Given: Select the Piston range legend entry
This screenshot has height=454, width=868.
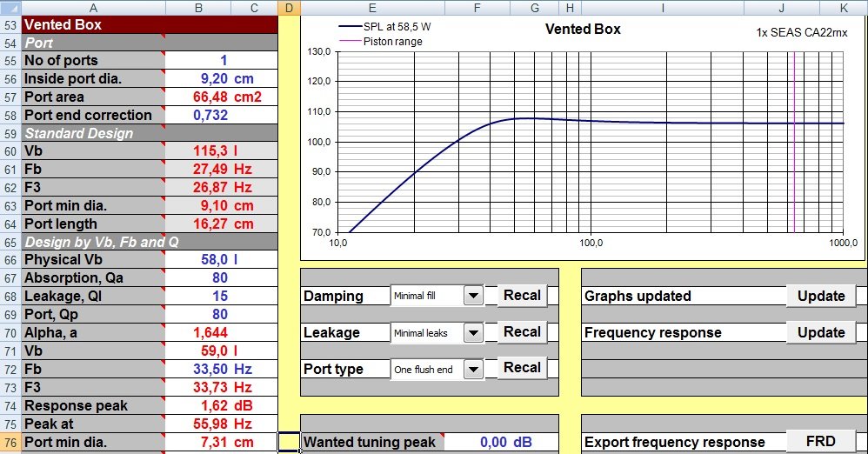Looking at the screenshot, I should click(x=391, y=41).
